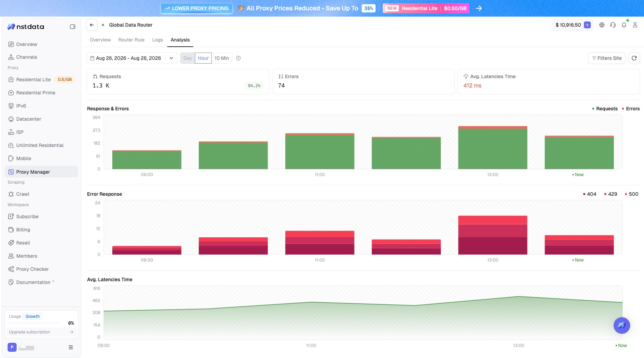The image size is (644, 358).
Task: Go back using the arrow button
Action: coord(92,25)
